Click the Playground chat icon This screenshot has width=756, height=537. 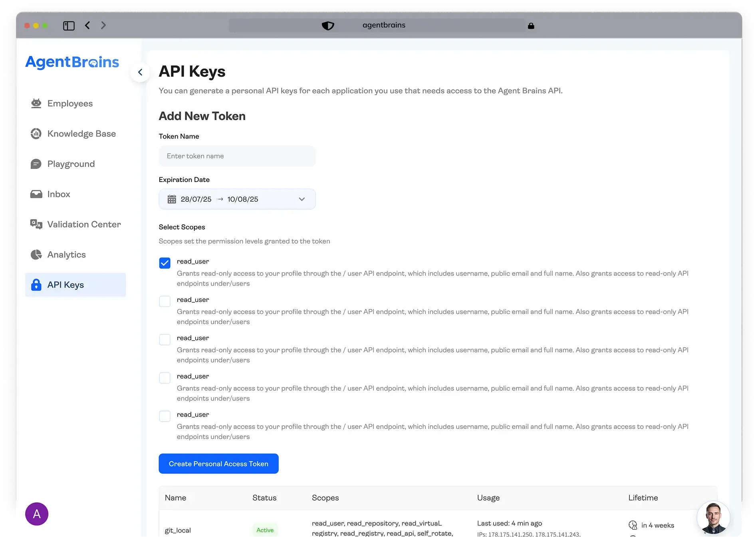coord(36,164)
